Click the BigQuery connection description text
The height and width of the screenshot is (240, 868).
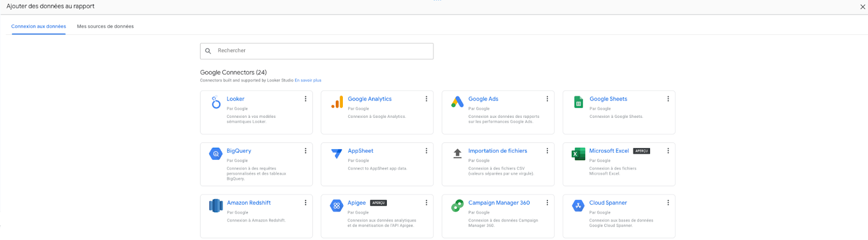point(256,174)
